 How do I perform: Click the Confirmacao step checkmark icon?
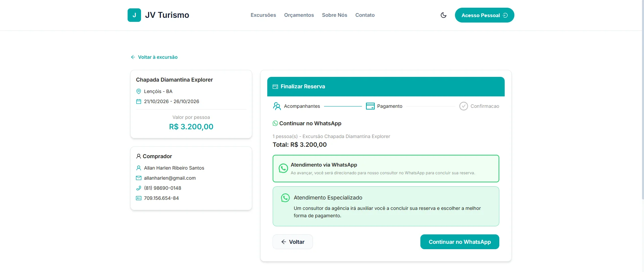[463, 106]
